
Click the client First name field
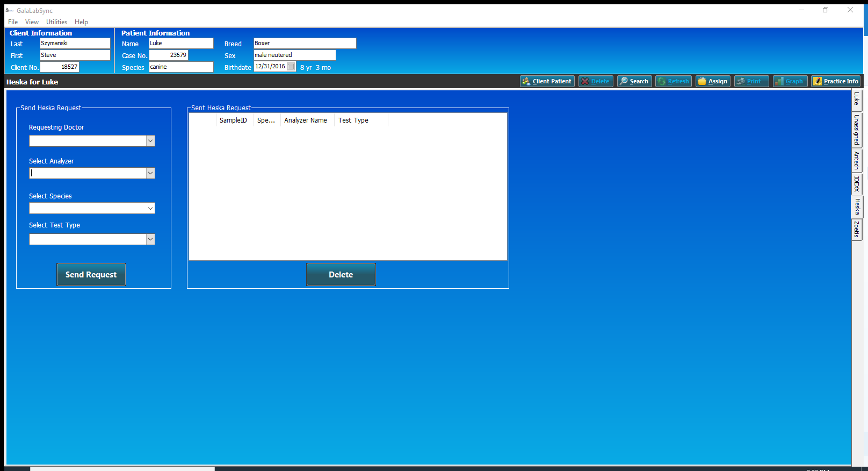click(75, 55)
